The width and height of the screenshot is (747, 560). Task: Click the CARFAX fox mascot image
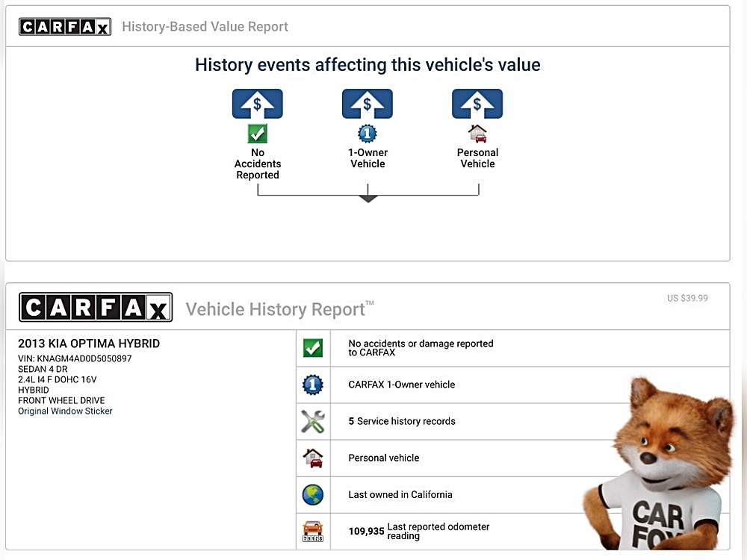click(x=658, y=464)
